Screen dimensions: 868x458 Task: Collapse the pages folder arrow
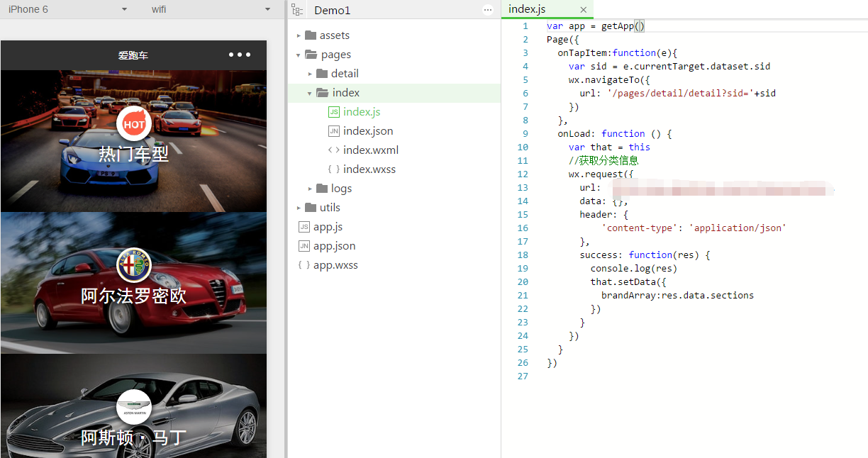299,55
